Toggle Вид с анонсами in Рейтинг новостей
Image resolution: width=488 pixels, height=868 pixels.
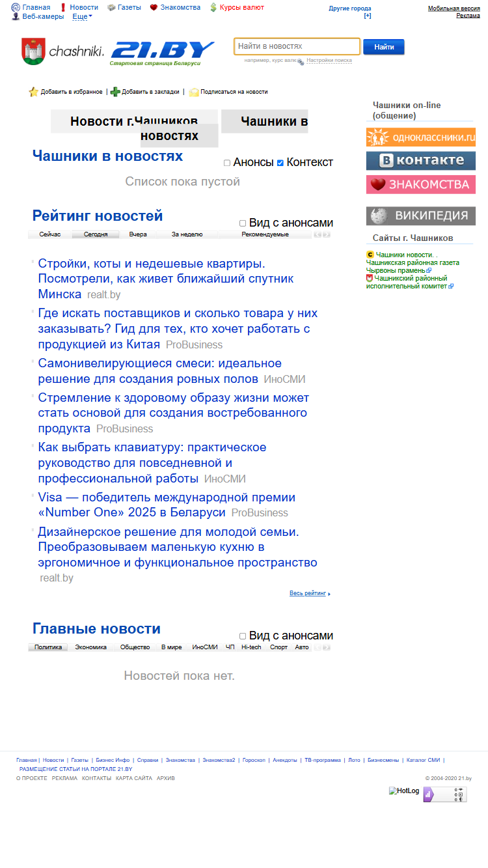(x=243, y=223)
